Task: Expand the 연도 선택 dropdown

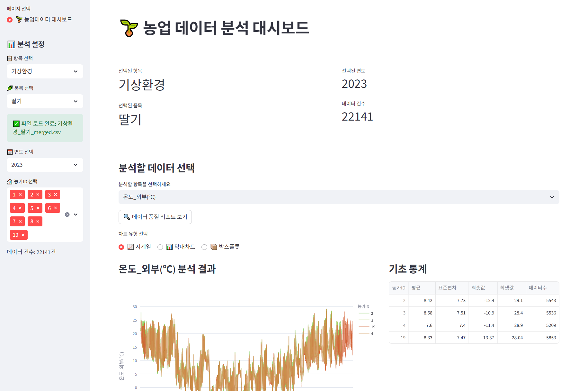Action: pos(45,165)
